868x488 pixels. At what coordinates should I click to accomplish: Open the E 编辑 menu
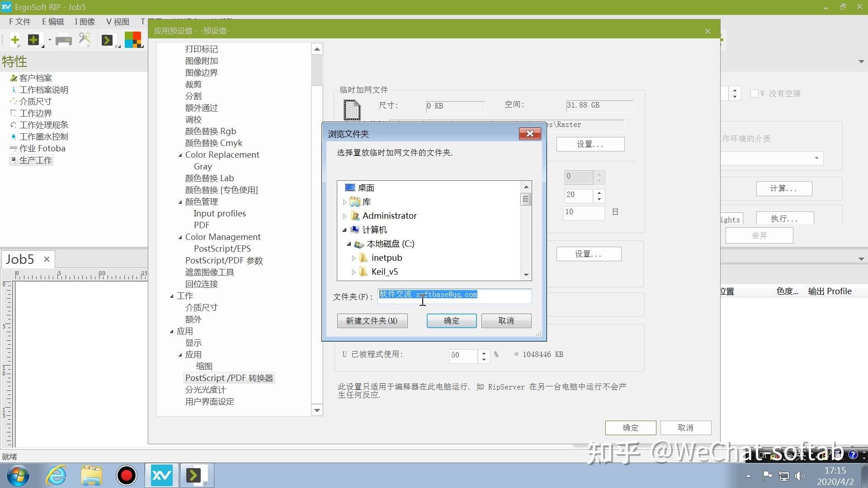pos(52,21)
